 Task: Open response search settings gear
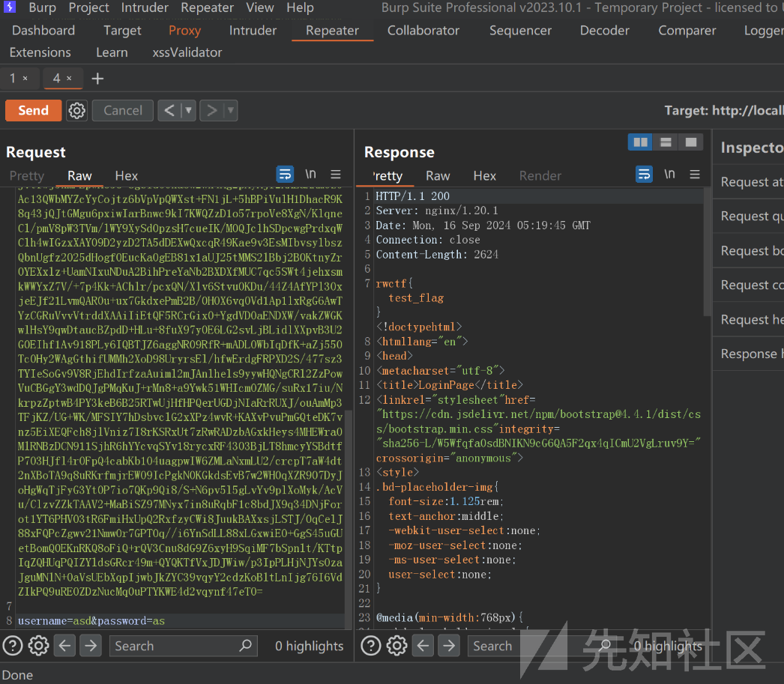[397, 646]
